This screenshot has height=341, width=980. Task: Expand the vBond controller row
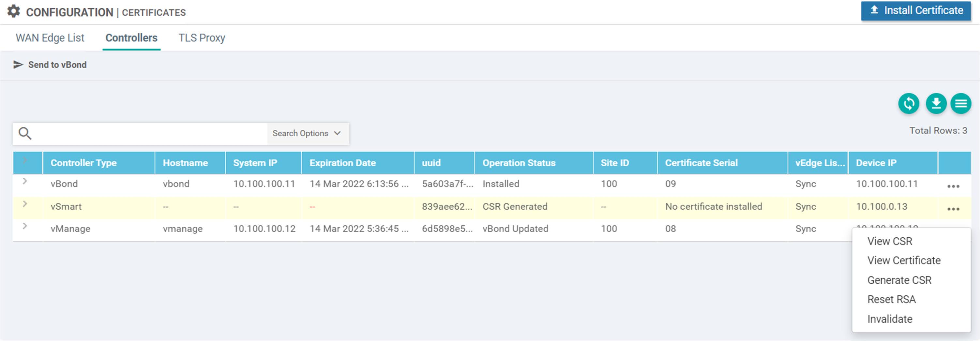[25, 181]
